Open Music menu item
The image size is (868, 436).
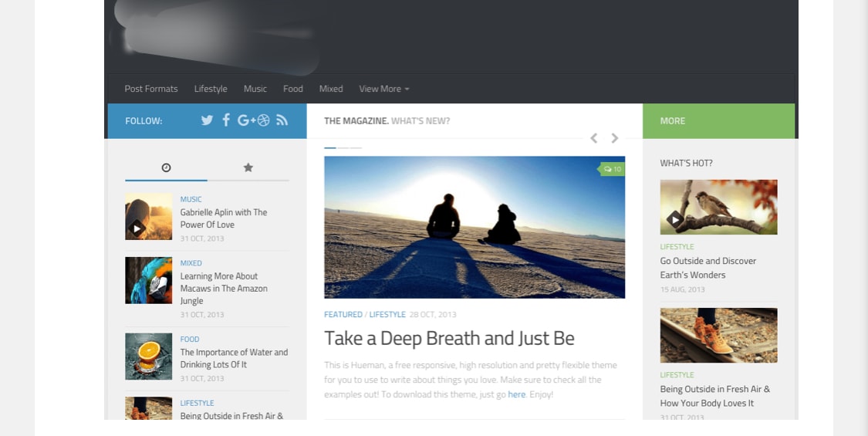pos(255,89)
